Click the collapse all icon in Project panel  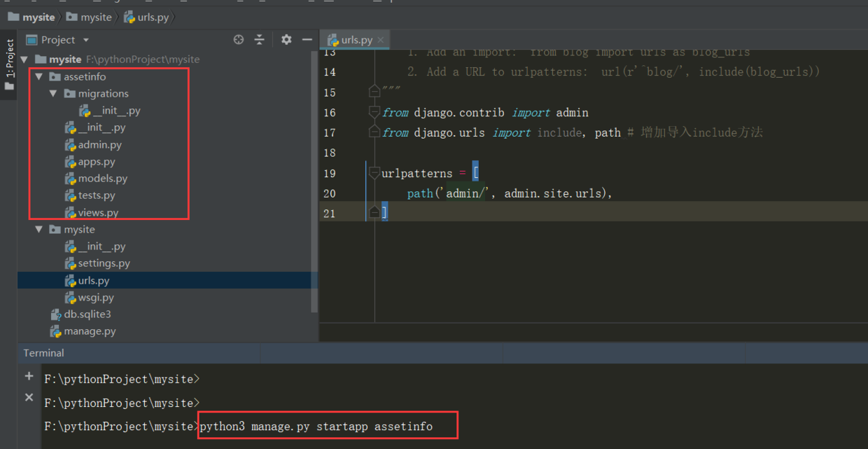pos(259,40)
